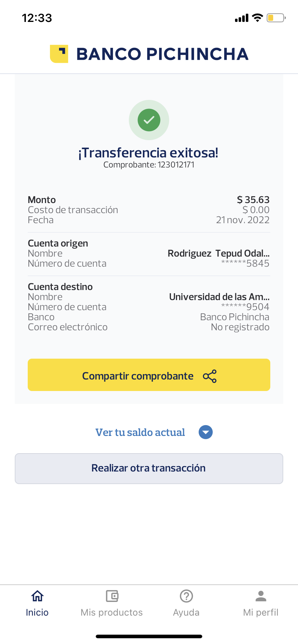This screenshot has height=644, width=298.
Task: Tap the truncated Universidad de las Am... name
Action: pyautogui.click(x=219, y=297)
